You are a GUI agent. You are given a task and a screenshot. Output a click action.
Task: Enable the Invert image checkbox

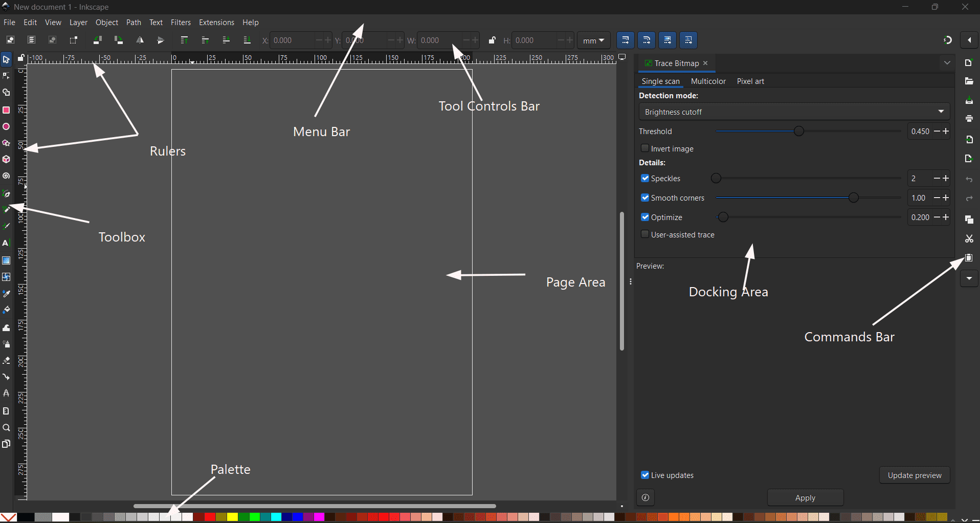[645, 148]
